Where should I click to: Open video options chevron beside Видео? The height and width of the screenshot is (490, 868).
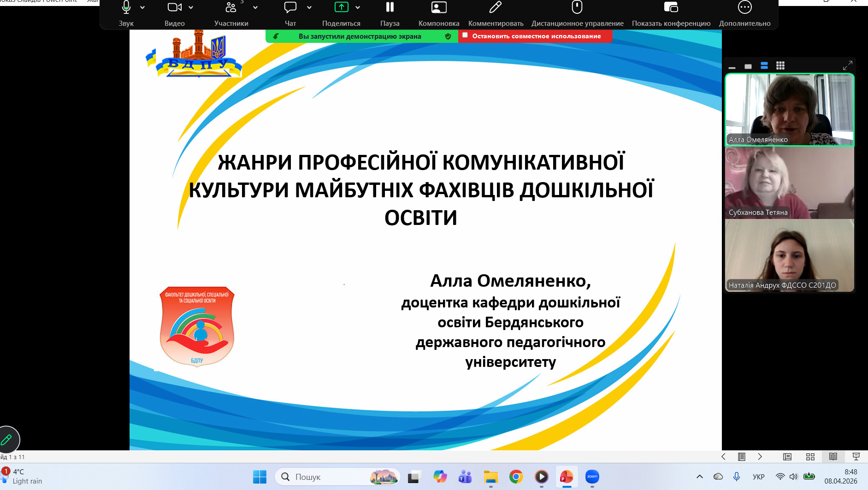pos(191,7)
